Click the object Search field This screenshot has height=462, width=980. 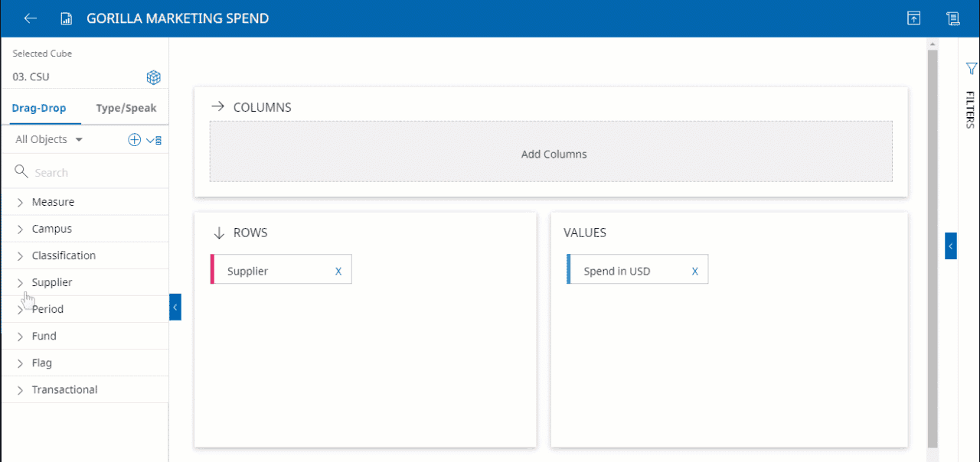[x=92, y=173]
